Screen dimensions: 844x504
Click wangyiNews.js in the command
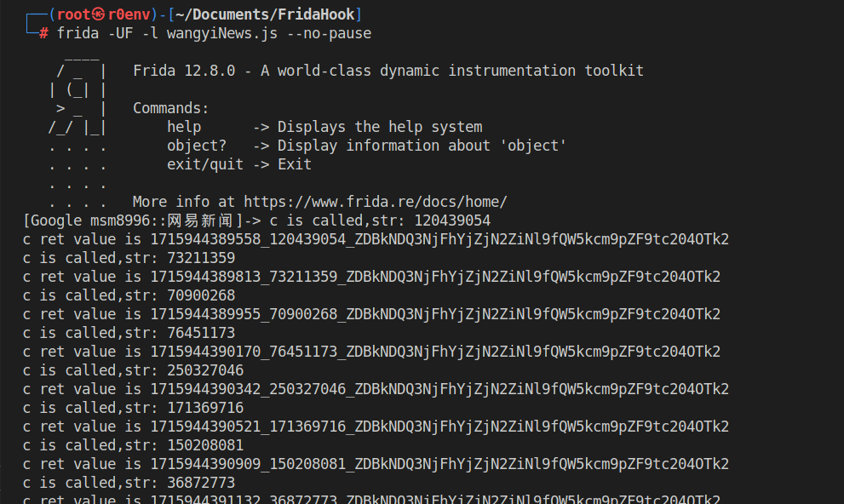pos(222,33)
